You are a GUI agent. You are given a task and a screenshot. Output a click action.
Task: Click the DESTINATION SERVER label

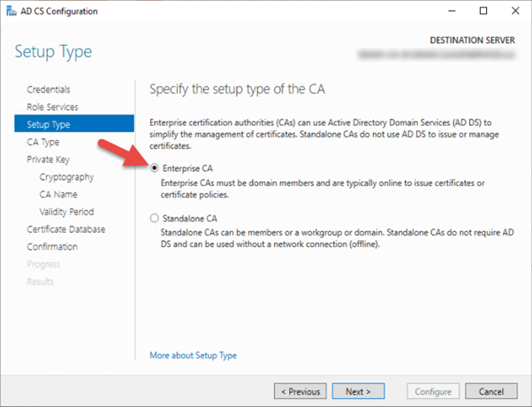[x=472, y=40]
